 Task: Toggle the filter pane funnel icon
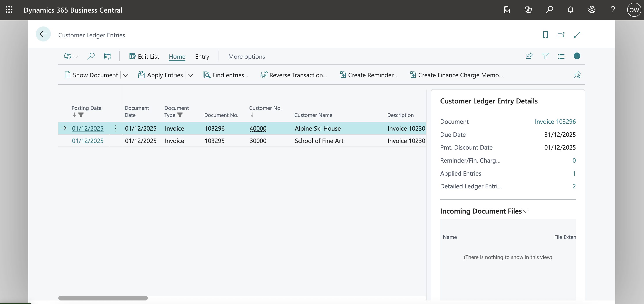[545, 56]
